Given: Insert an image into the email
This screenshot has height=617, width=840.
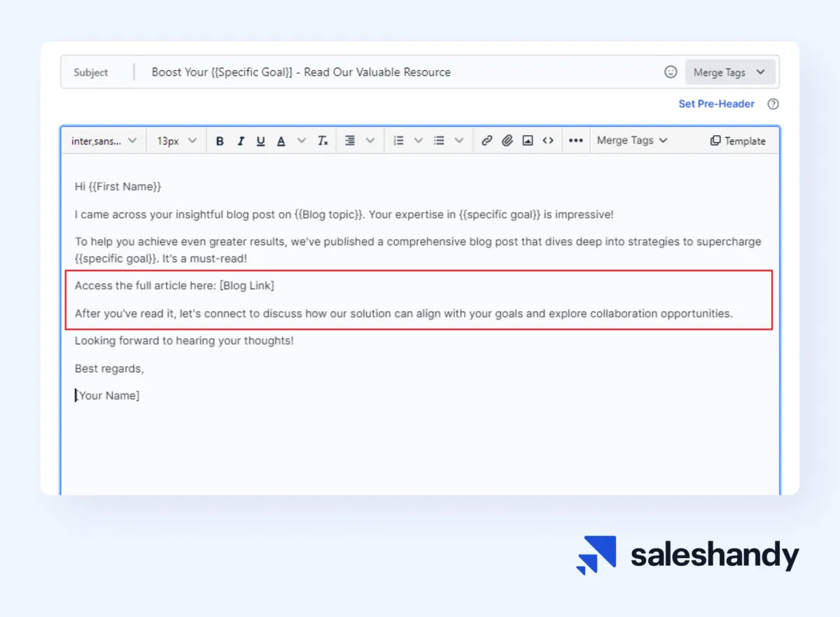Looking at the screenshot, I should pos(528,141).
